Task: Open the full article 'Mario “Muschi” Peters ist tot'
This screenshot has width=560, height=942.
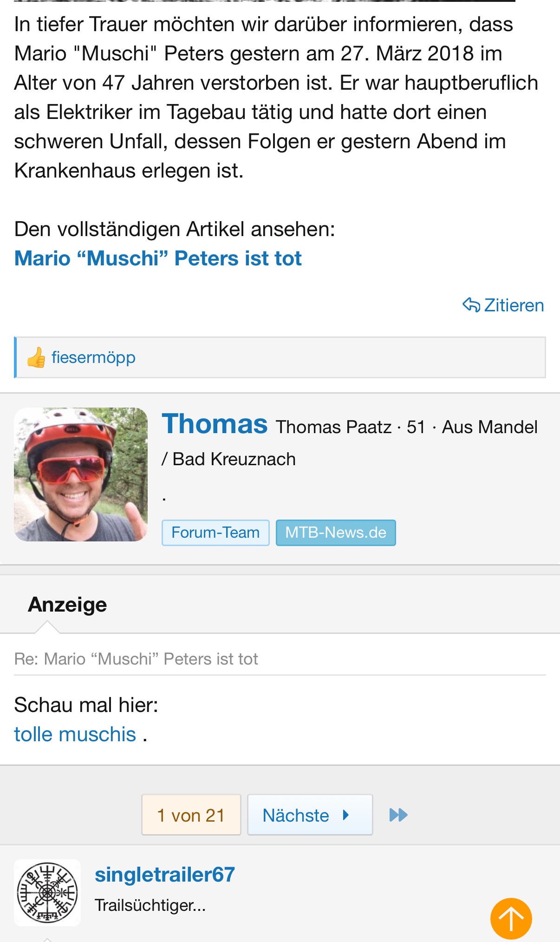Action: (x=158, y=258)
